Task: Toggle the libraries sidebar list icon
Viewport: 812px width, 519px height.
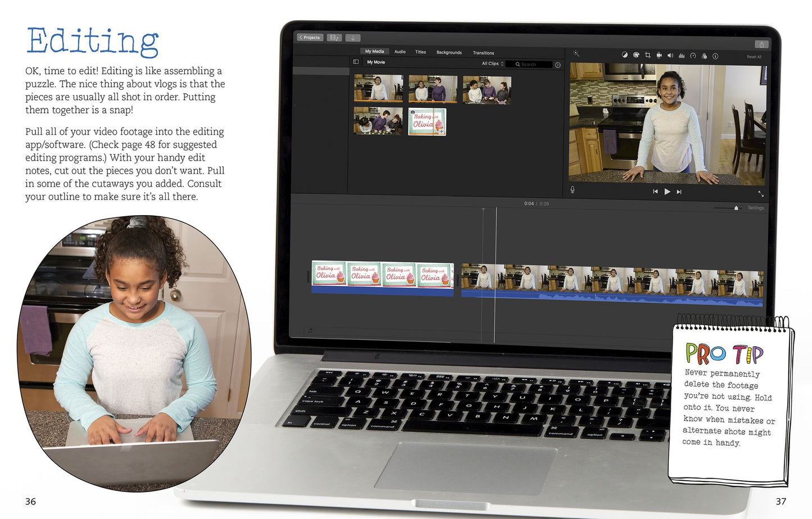Action: coord(356,62)
